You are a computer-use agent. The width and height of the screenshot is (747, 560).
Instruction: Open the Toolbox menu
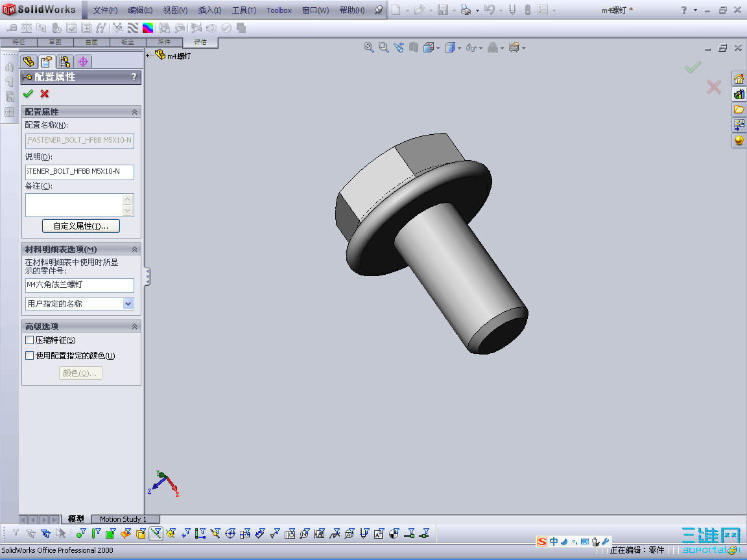(279, 10)
